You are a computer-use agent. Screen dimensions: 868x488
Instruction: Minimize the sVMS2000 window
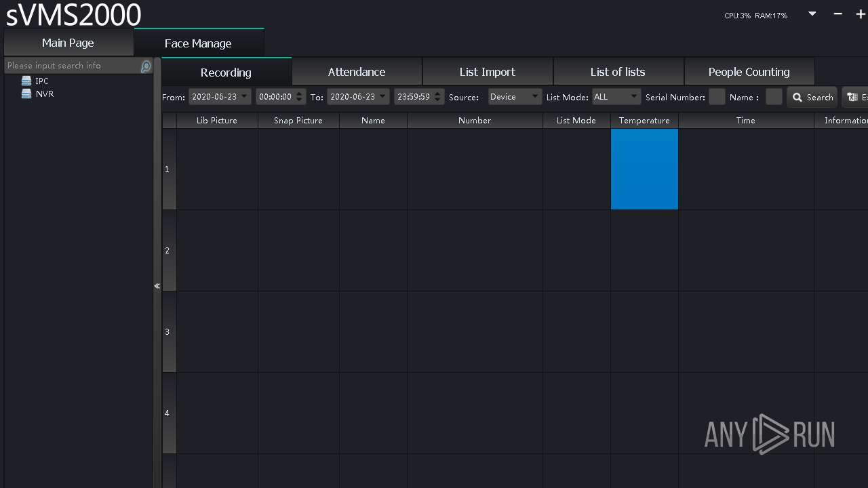(x=837, y=14)
